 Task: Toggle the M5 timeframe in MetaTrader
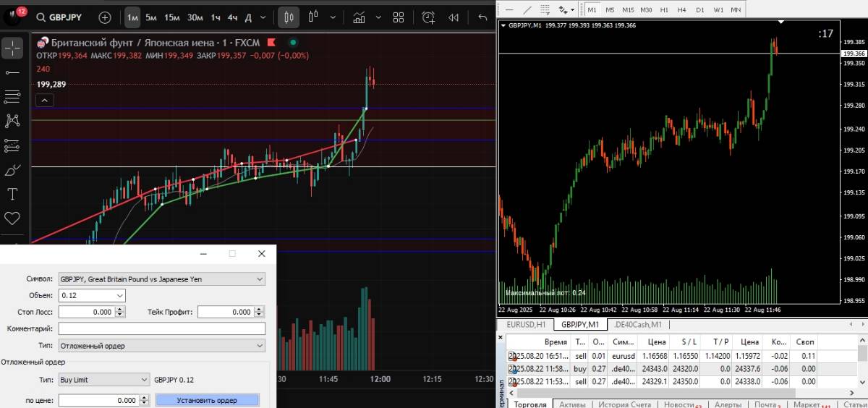[610, 9]
